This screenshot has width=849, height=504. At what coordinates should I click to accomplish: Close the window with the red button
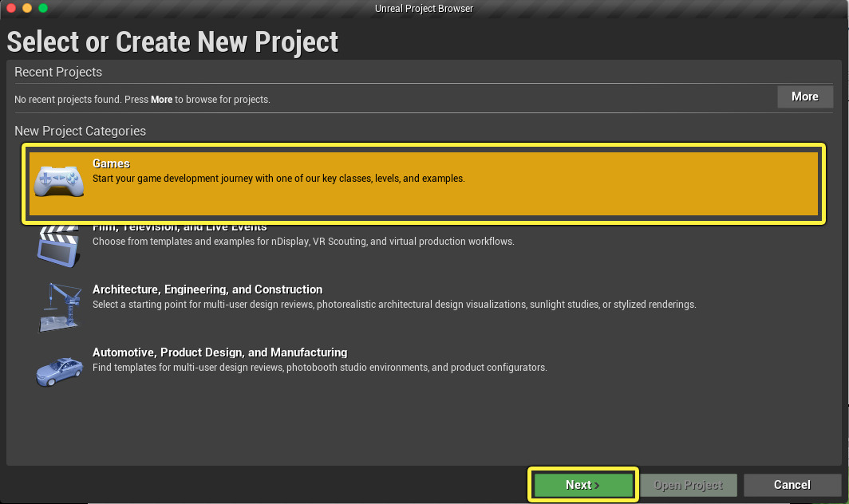click(10, 8)
